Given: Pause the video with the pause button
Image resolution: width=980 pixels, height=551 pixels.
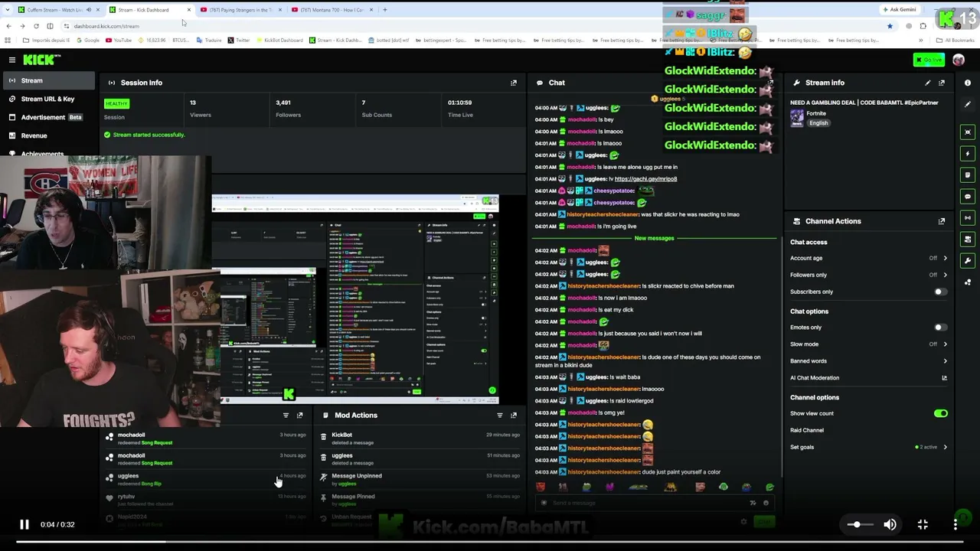Looking at the screenshot, I should click(x=24, y=524).
